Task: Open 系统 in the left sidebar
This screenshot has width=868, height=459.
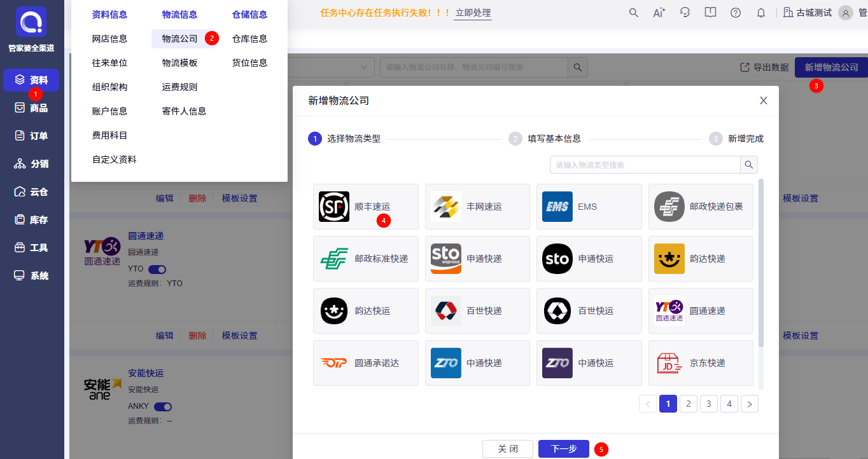Action: click(31, 276)
